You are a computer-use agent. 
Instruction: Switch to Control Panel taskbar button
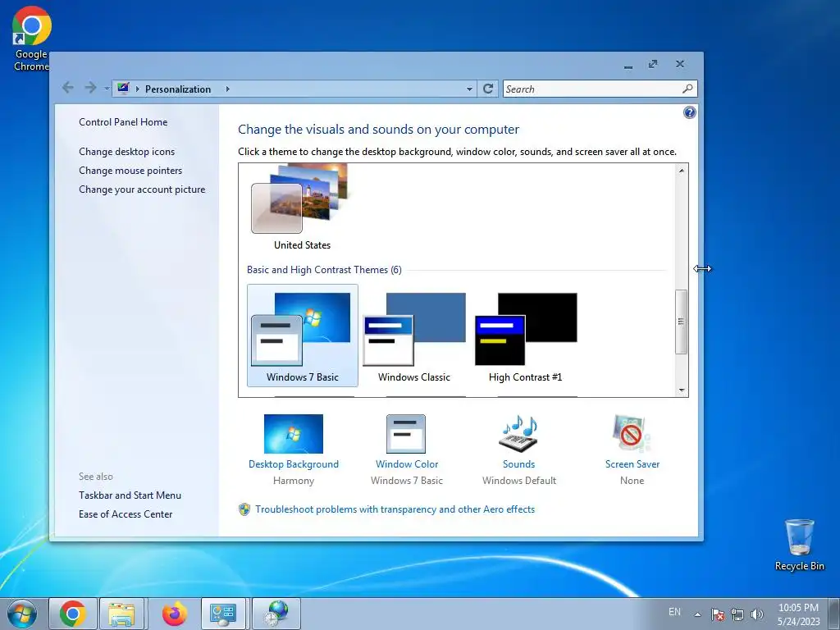point(223,614)
